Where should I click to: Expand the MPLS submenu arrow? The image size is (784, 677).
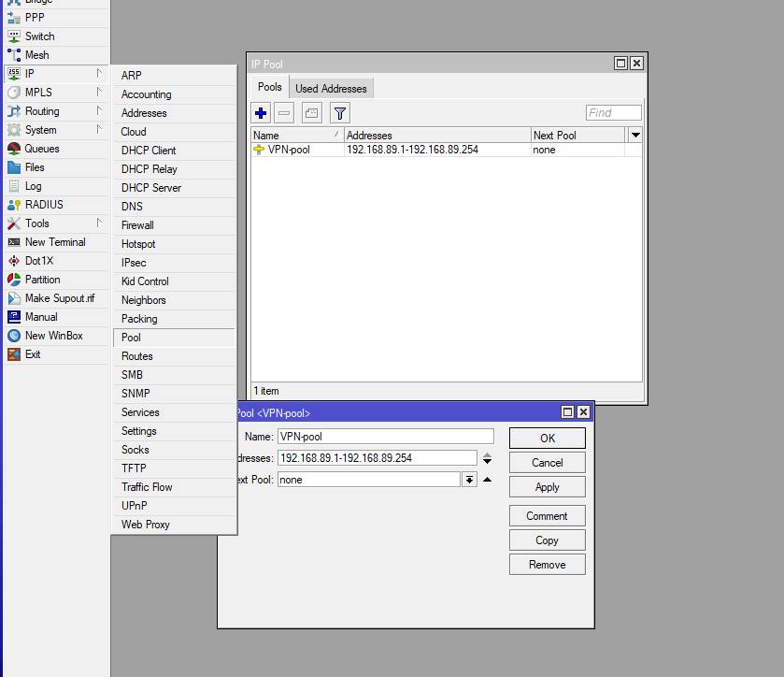point(99,92)
